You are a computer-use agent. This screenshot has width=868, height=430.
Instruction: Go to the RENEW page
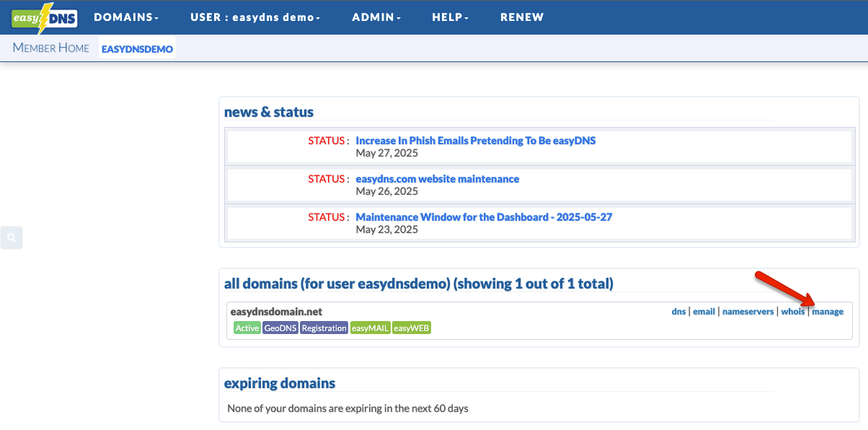[x=522, y=17]
